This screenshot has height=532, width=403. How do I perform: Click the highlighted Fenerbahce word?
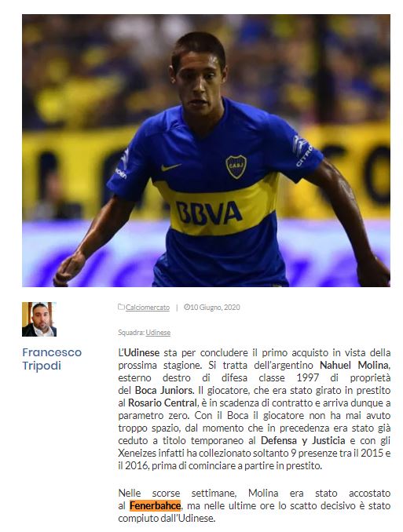click(x=155, y=505)
